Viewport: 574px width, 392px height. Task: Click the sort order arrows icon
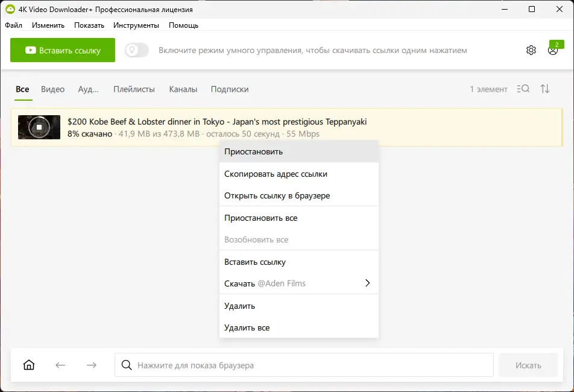point(545,89)
